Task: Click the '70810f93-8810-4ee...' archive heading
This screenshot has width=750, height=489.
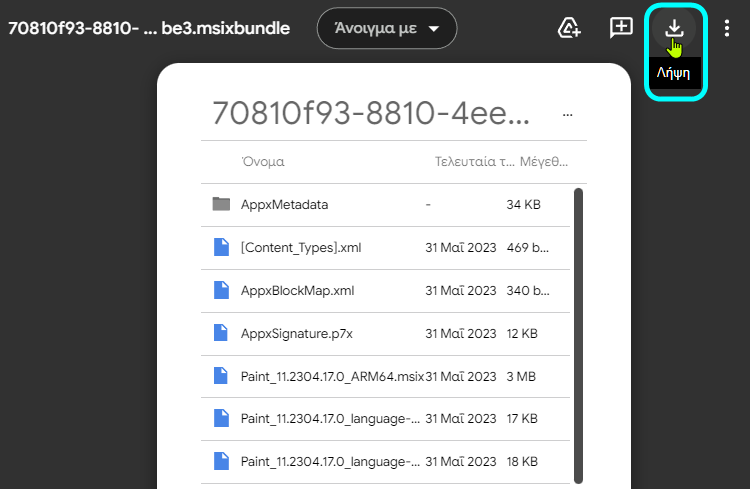Action: (371, 113)
